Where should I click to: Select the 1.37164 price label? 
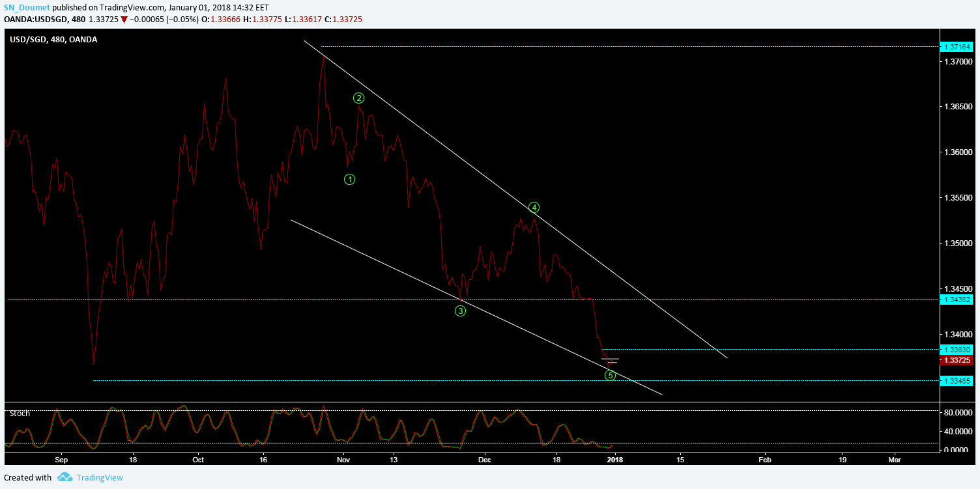coord(957,47)
